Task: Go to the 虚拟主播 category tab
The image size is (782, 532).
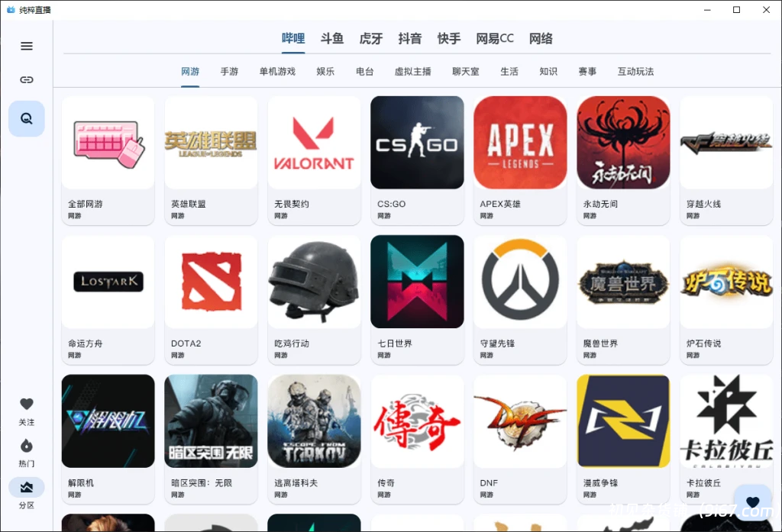Action: pos(413,72)
